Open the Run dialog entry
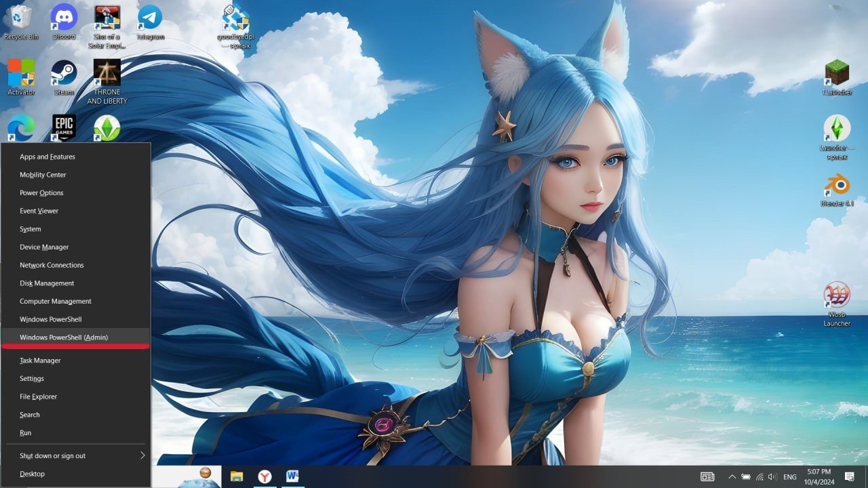The image size is (868, 488). [76, 432]
